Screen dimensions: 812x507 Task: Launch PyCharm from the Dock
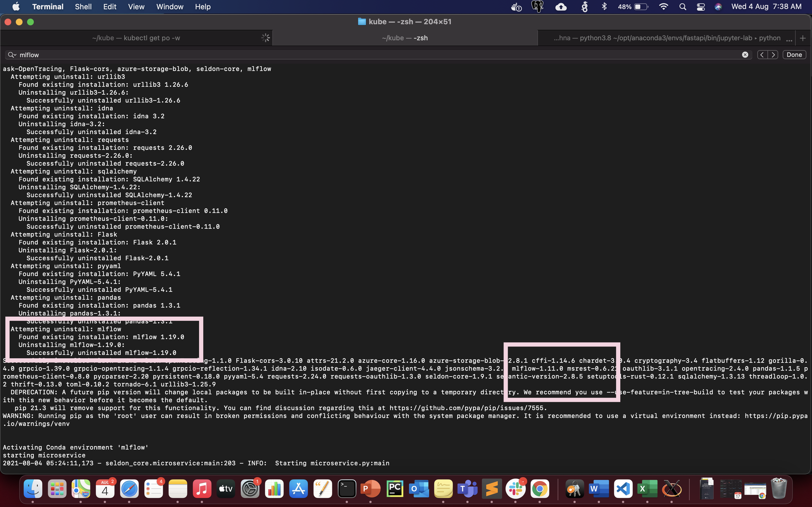click(x=395, y=489)
